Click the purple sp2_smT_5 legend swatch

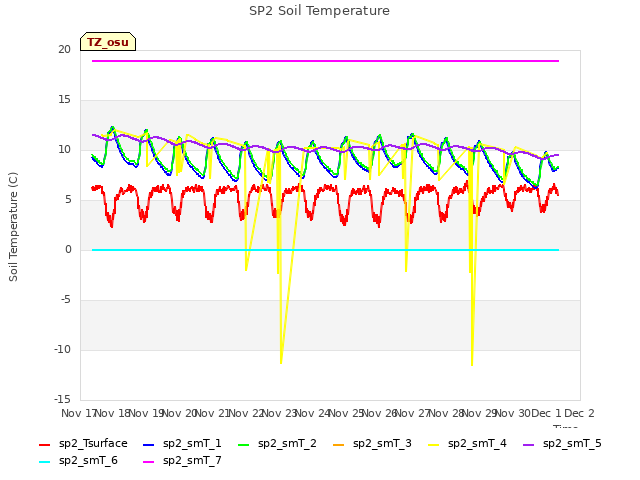click(x=529, y=444)
